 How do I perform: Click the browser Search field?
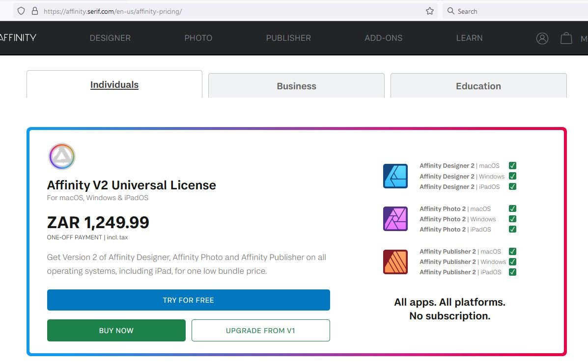pyautogui.click(x=515, y=11)
